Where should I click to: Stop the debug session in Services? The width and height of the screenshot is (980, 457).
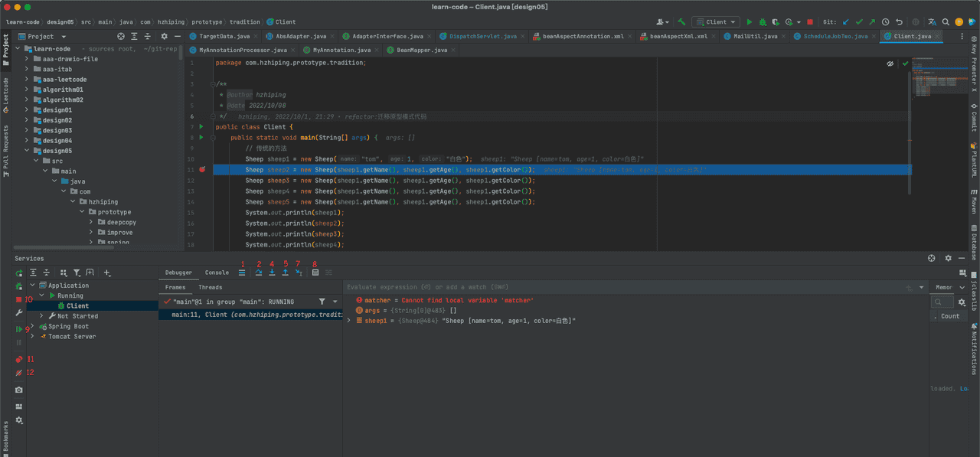pyautogui.click(x=19, y=299)
